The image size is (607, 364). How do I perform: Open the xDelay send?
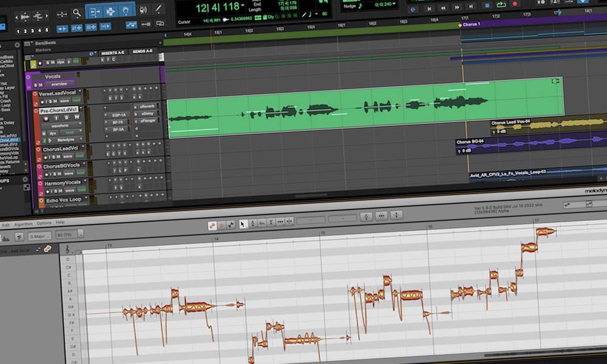(148, 113)
